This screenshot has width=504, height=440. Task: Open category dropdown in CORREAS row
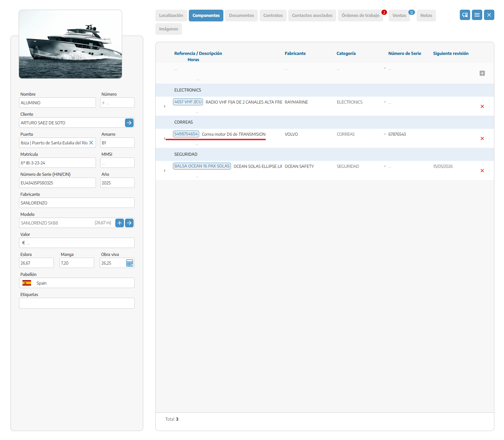[x=385, y=134]
